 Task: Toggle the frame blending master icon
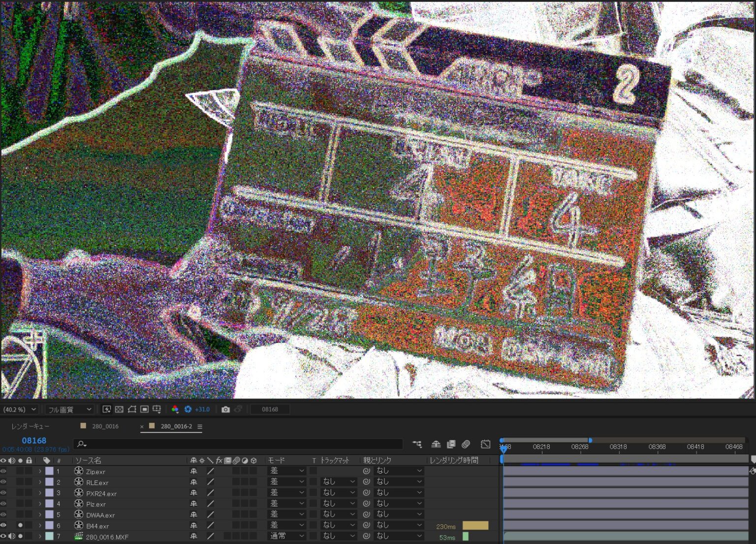pos(451,444)
